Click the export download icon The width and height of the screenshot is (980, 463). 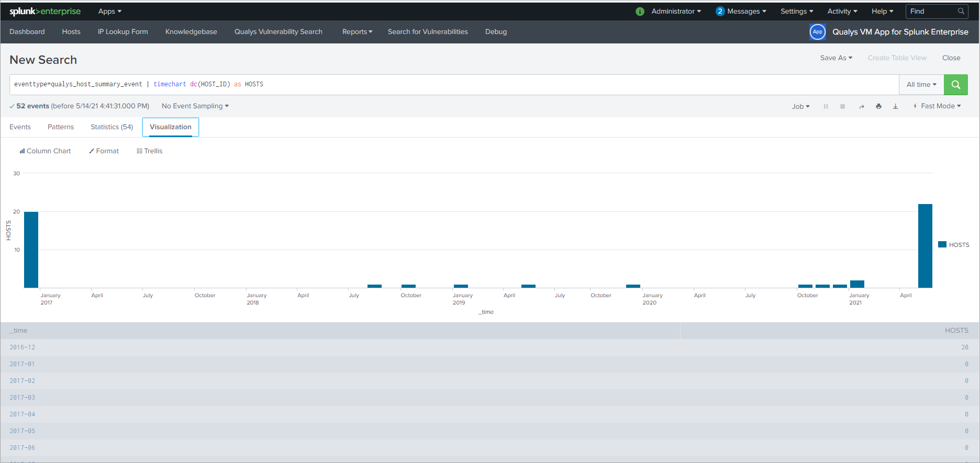(x=895, y=107)
